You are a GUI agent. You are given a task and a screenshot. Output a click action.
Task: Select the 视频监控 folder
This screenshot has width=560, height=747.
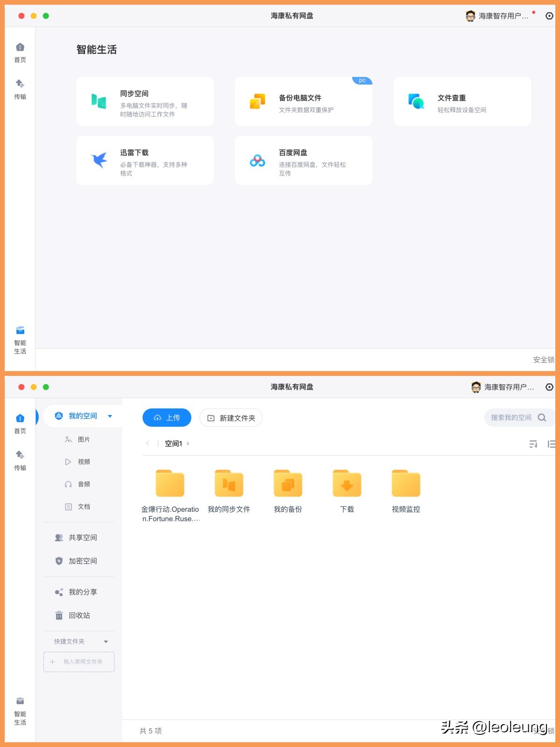coord(406,491)
